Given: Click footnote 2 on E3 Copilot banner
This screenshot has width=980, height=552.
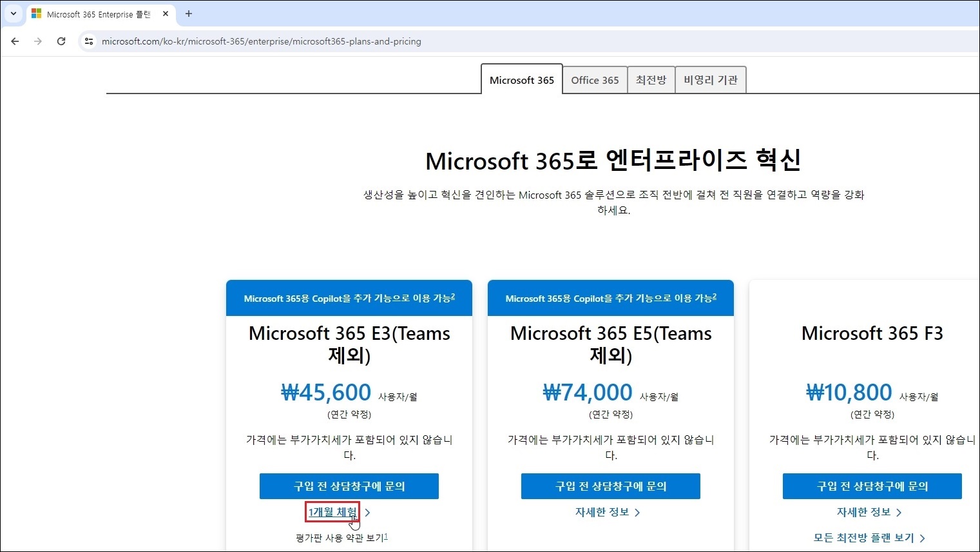Looking at the screenshot, I should (453, 297).
